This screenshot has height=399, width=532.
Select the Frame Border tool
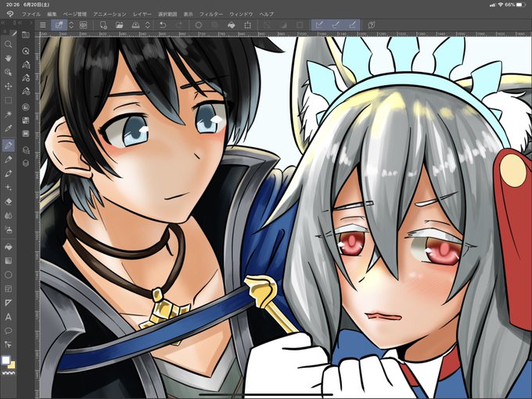[9, 289]
